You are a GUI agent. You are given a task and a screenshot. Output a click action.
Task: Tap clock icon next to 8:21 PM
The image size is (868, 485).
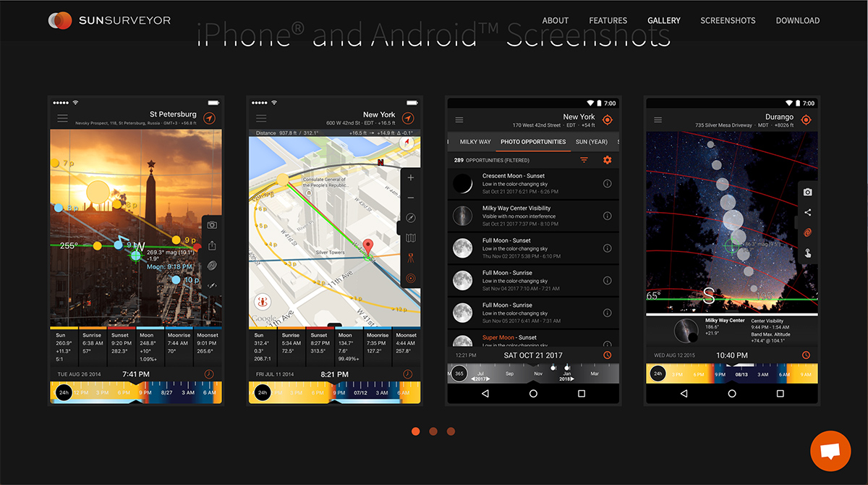[408, 374]
